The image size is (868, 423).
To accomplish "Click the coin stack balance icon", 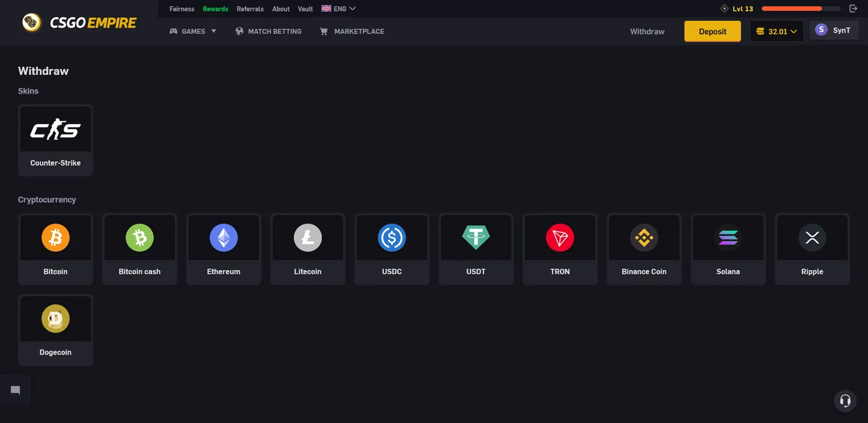I will pos(760,31).
